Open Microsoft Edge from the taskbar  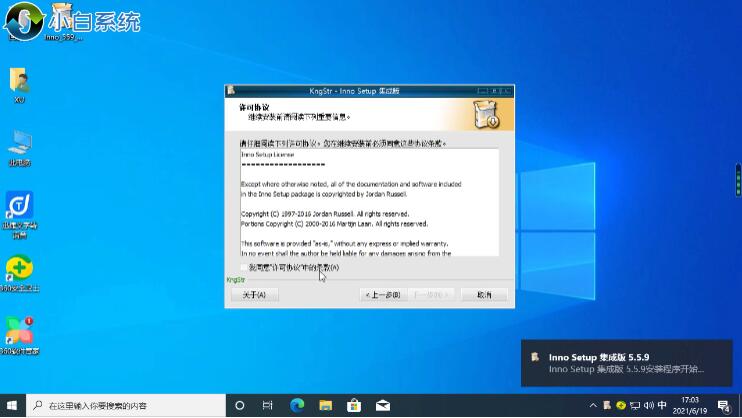point(297,406)
